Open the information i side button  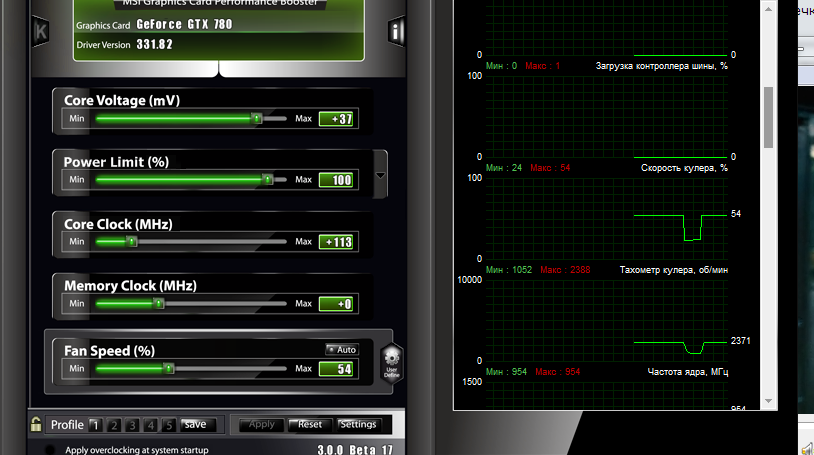pos(396,32)
